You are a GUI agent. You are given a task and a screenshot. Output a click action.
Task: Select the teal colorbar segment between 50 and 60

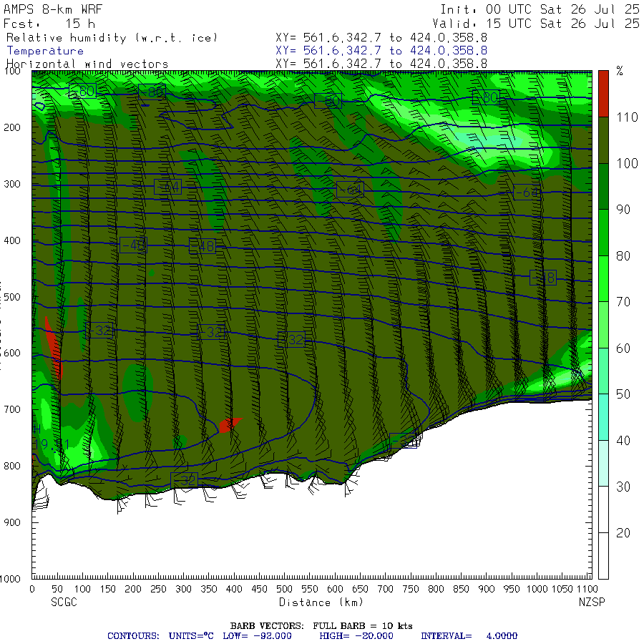tap(603, 371)
